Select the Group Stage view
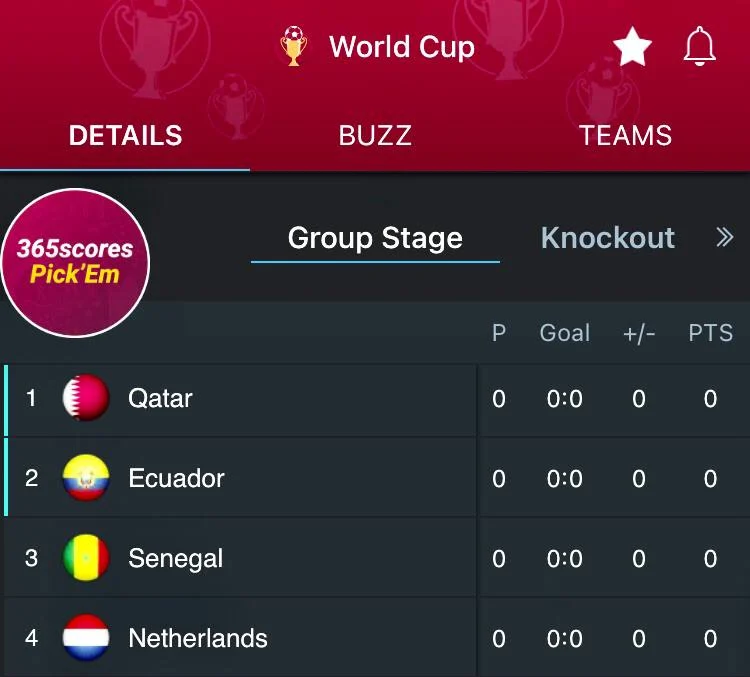750x677 pixels. 375,238
